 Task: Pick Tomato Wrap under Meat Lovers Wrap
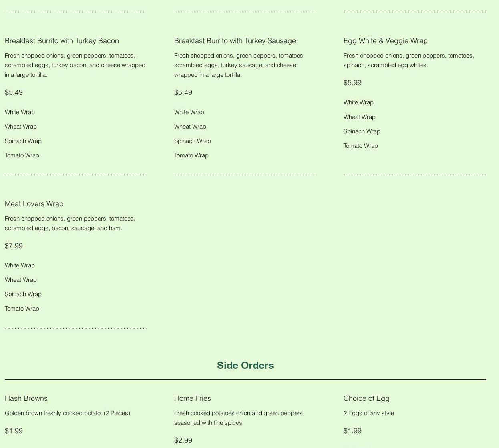pos(22,309)
